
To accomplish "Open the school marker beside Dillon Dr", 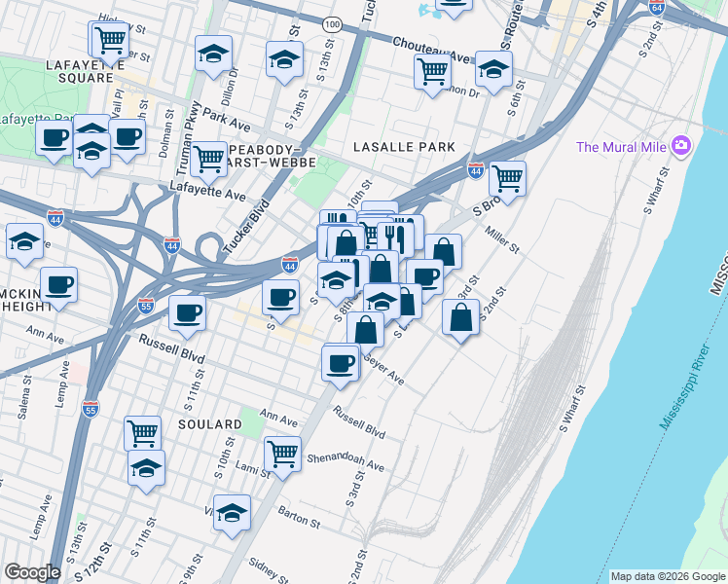I will tap(213, 55).
